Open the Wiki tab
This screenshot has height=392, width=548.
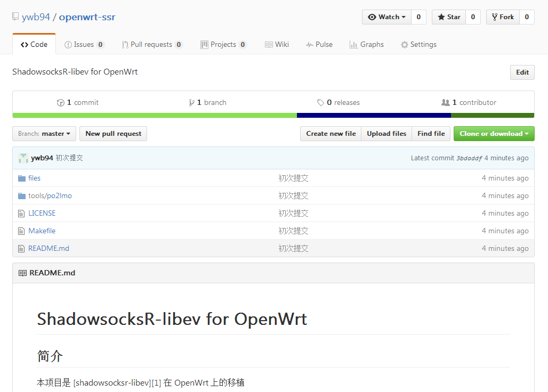click(277, 45)
